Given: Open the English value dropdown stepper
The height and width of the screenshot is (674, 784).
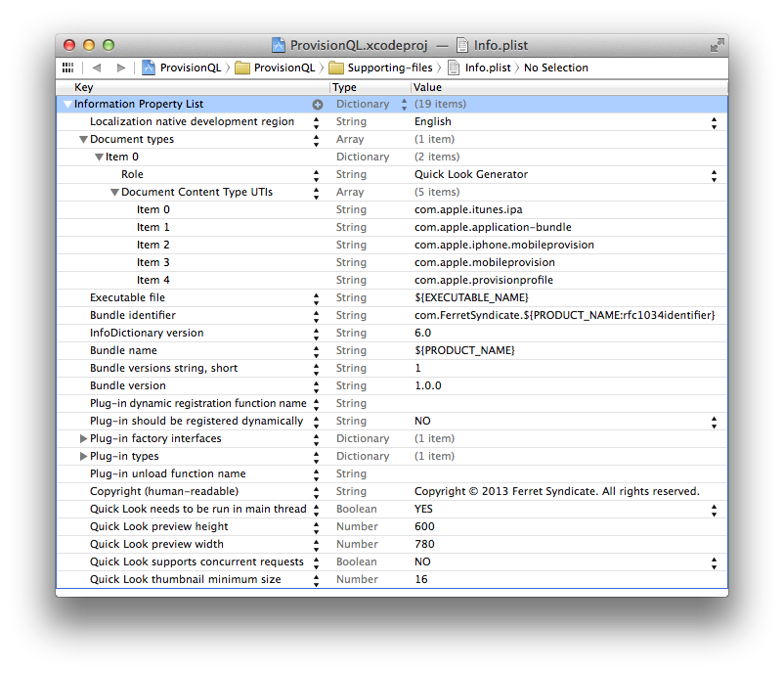Looking at the screenshot, I should (714, 122).
